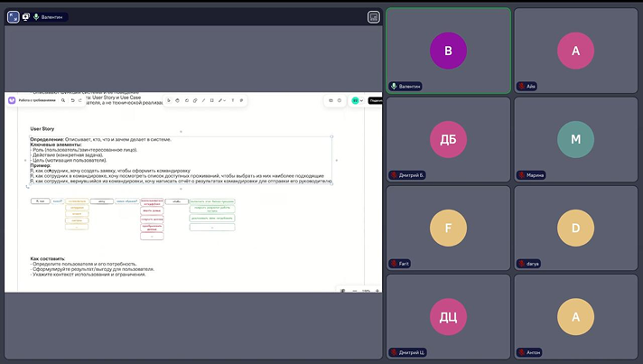Select the sticky note tool
The image size is (643, 364).
point(187,100)
